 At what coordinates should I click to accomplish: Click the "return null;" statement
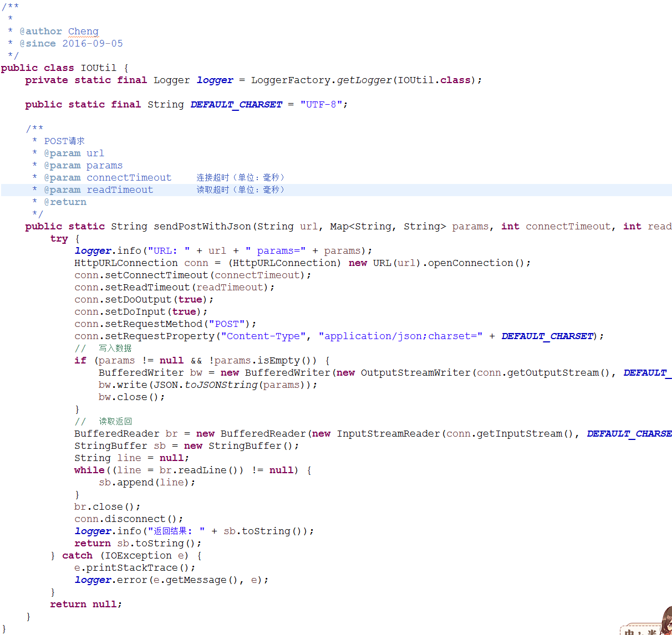tap(86, 605)
